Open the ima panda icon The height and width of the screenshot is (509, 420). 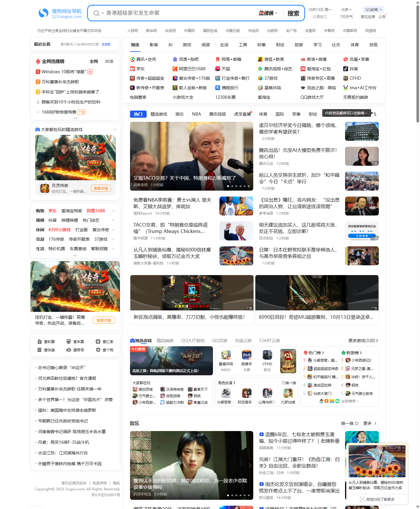(346, 88)
